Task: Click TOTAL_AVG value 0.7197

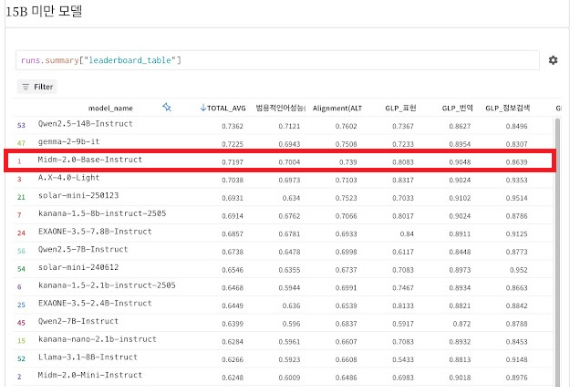Action: pyautogui.click(x=232, y=162)
